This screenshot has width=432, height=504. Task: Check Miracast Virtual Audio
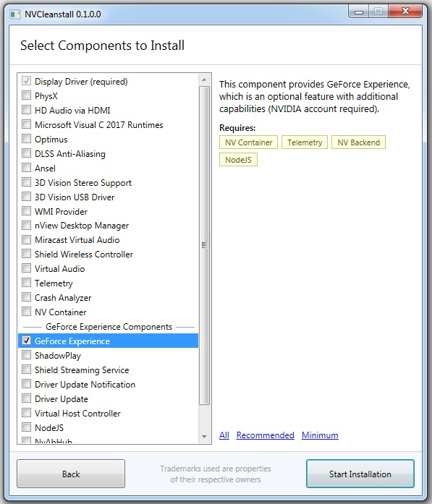pyautogui.click(x=26, y=240)
